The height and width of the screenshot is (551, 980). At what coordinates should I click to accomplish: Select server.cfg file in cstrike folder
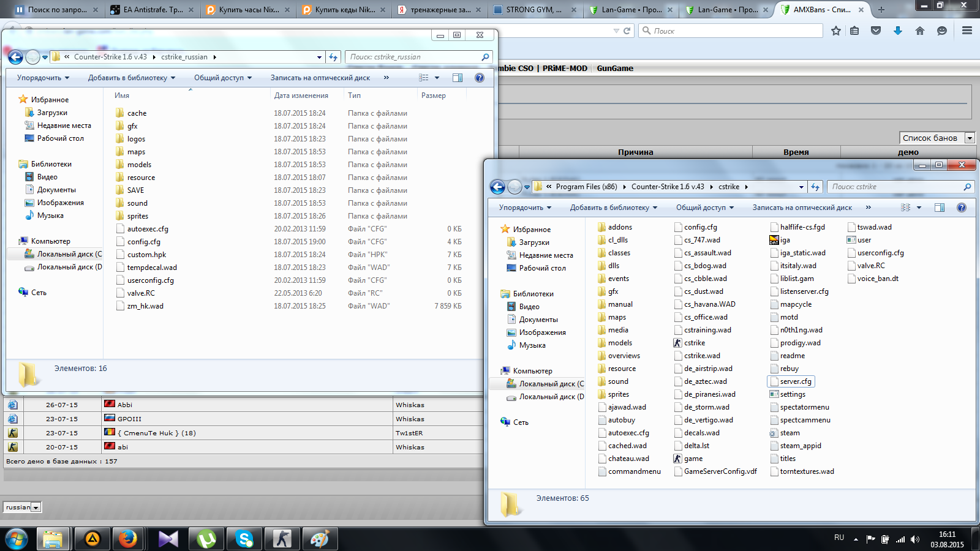pyautogui.click(x=795, y=381)
